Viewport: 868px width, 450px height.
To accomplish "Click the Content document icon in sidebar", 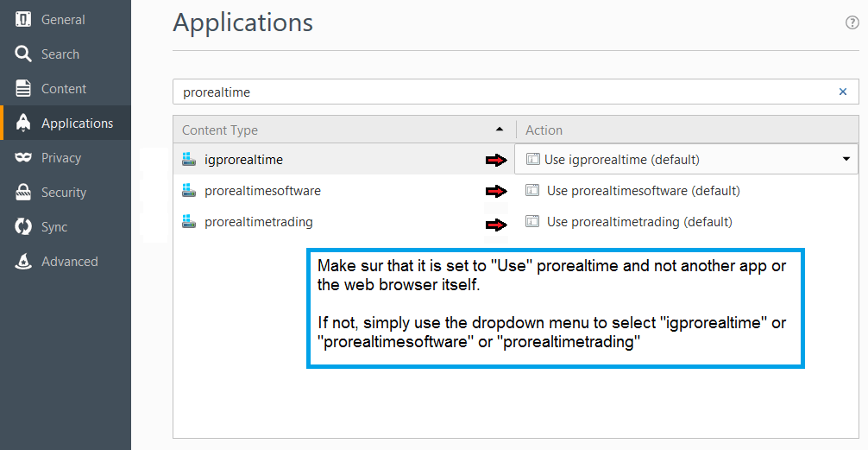I will point(23,89).
